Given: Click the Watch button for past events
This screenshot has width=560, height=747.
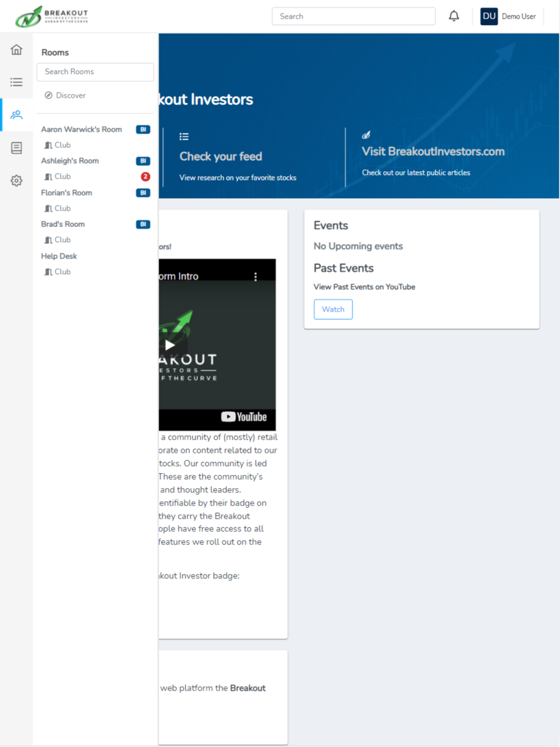Looking at the screenshot, I should 333,309.
